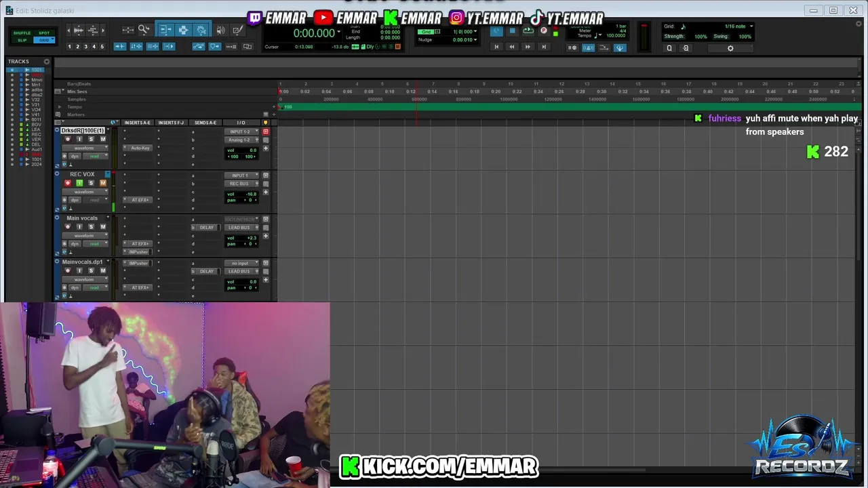Open main counter format dropdown
Image resolution: width=868 pixels, height=488 pixels.
(x=340, y=32)
